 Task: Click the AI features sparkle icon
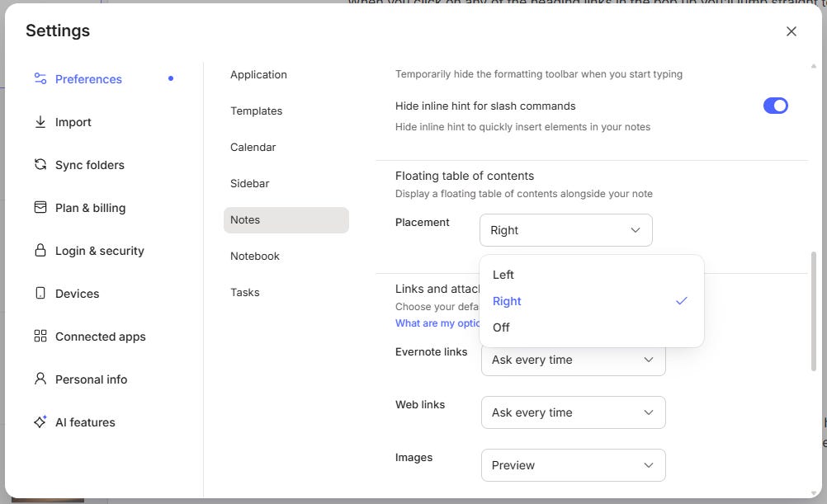tap(40, 422)
